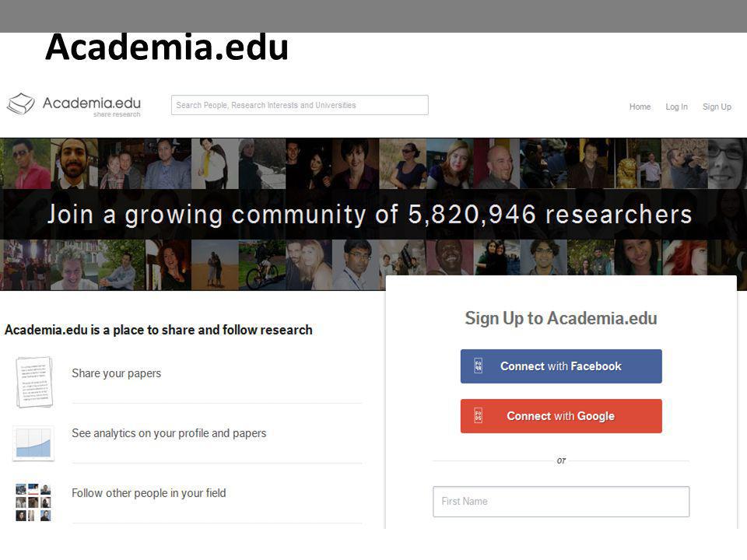The height and width of the screenshot is (560, 747).
Task: Click the Join a growing community banner text
Action: coord(370,215)
